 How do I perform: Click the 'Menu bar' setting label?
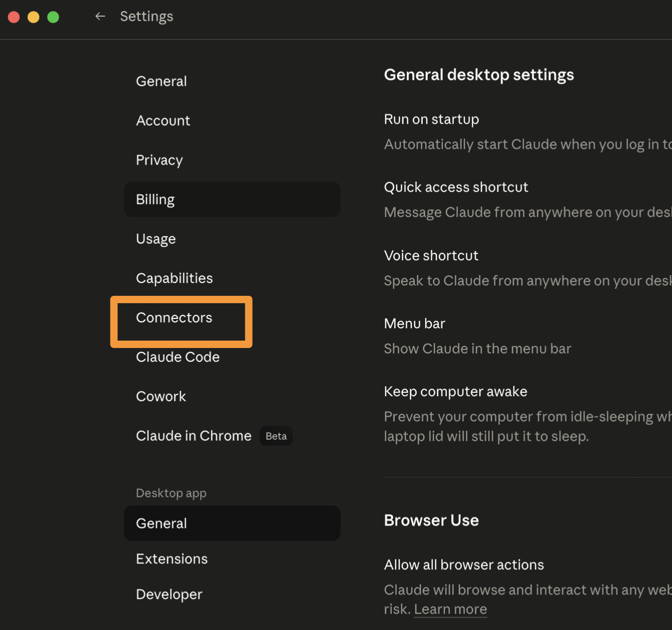[415, 323]
